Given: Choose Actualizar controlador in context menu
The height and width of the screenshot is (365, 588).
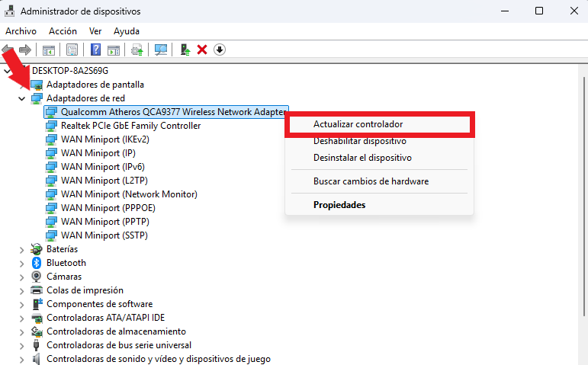Looking at the screenshot, I should click(380, 124).
